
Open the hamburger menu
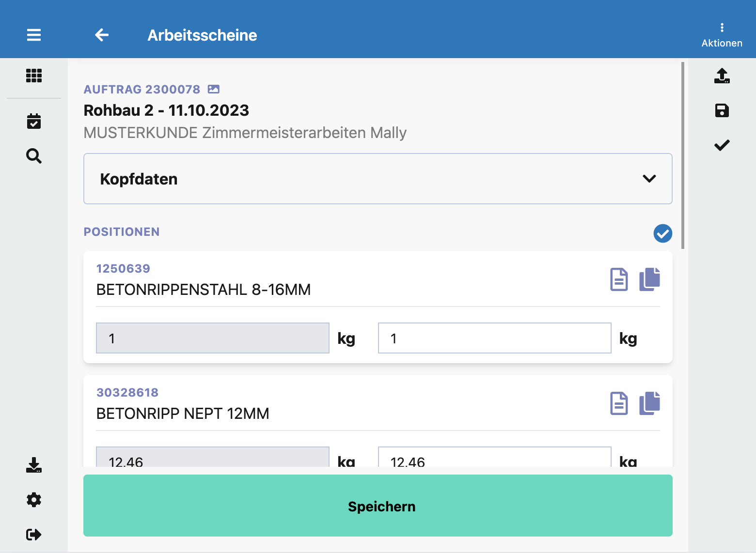(x=34, y=35)
